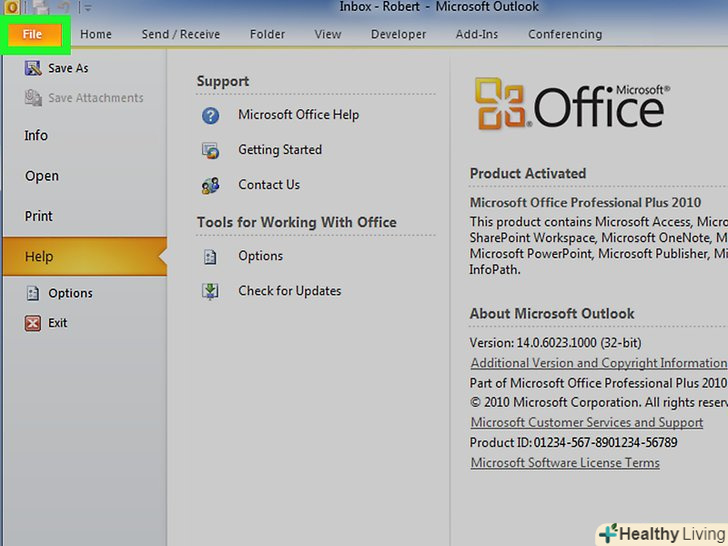Click the Options icon in left sidebar
The height and width of the screenshot is (546, 728).
pyautogui.click(x=32, y=293)
